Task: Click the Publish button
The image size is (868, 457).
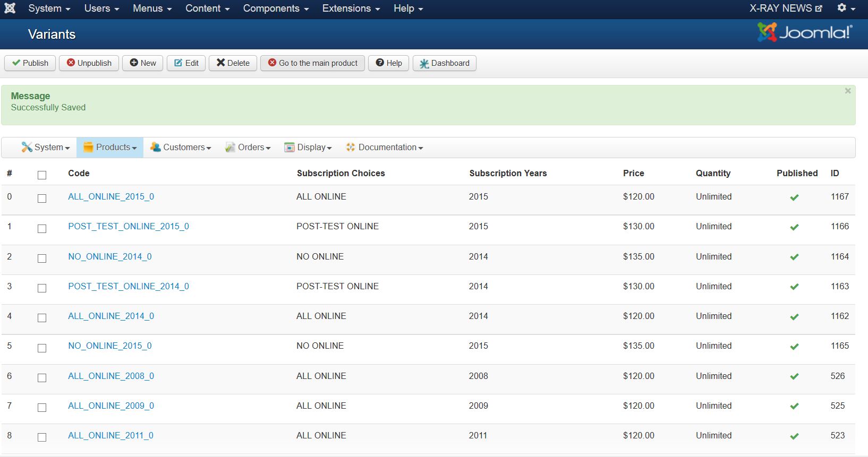Action: click(x=30, y=63)
